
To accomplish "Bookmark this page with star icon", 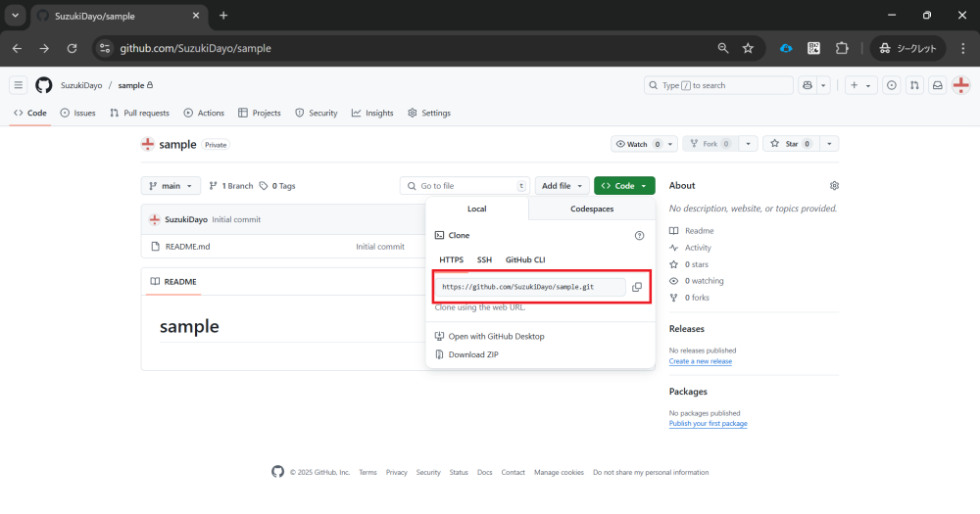I will point(748,48).
